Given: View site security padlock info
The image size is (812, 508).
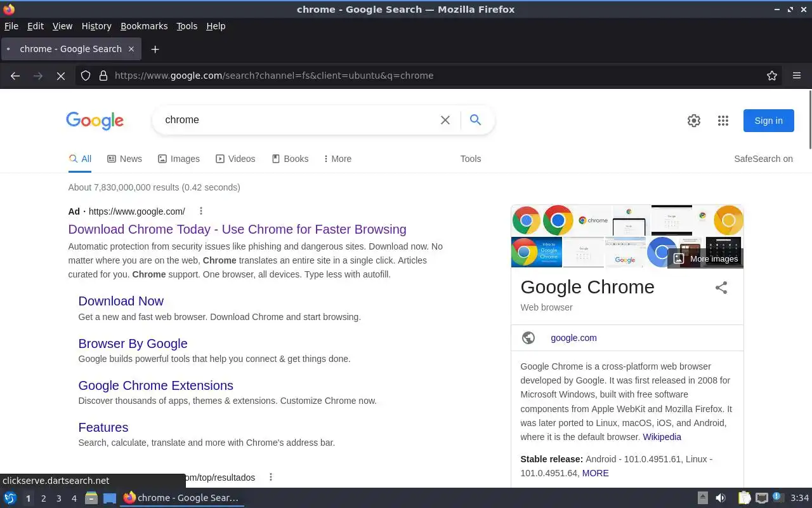Looking at the screenshot, I should click(x=103, y=76).
